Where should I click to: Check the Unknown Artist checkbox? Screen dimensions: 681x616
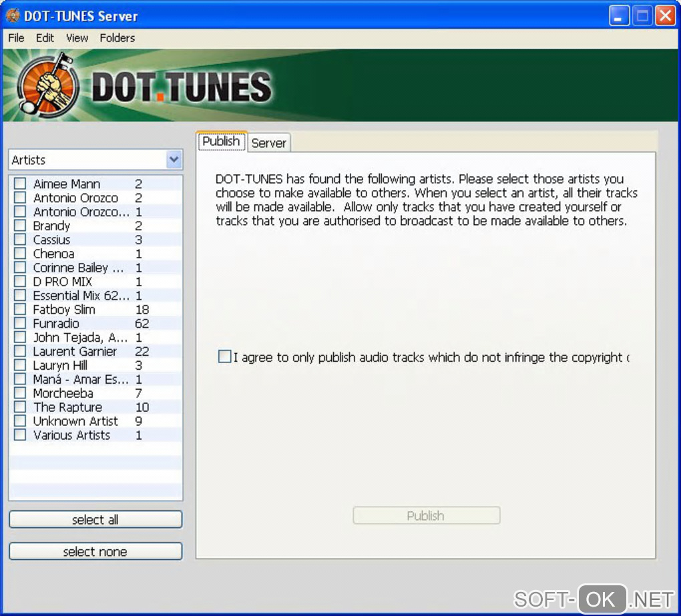(20, 420)
